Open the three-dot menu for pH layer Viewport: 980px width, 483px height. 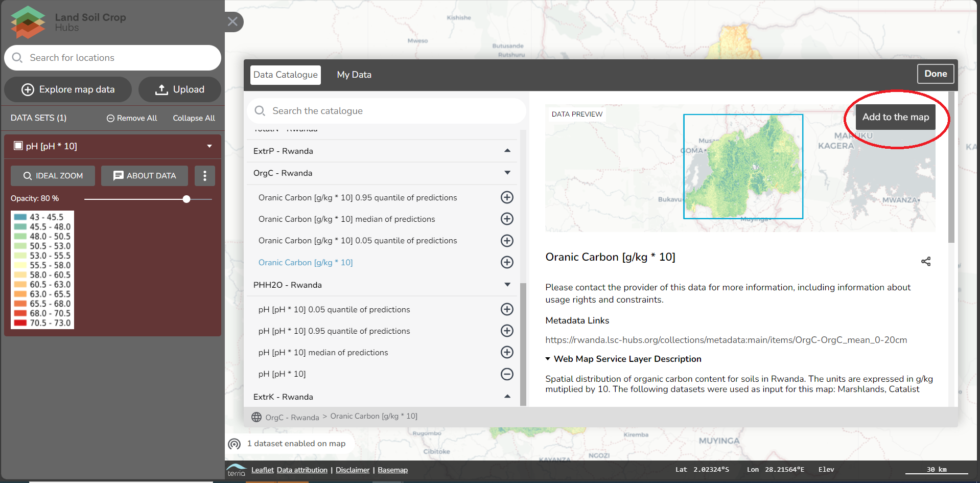[x=205, y=176]
